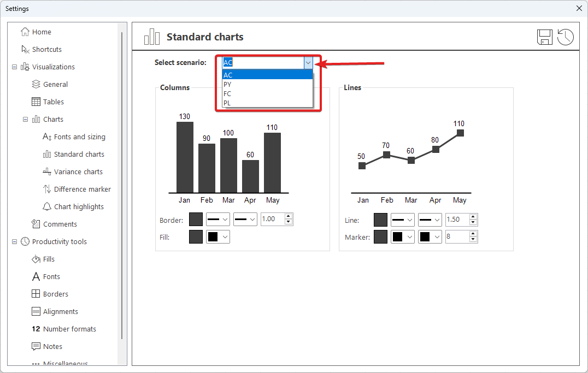Collapse the Visualizations tree node
Viewport: 588px width, 373px height.
[14, 67]
